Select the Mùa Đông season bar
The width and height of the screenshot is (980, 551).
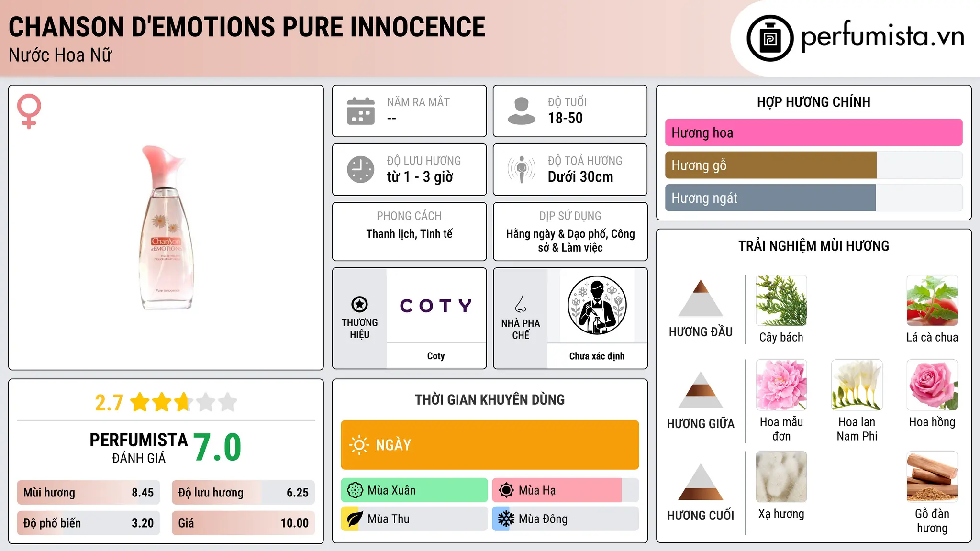[x=566, y=519]
